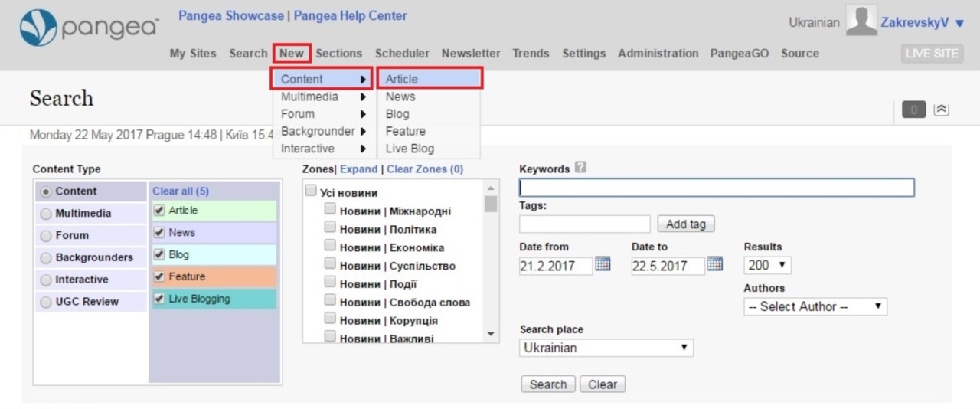Open the Search place dropdown
The image size is (980, 409).
(x=606, y=348)
